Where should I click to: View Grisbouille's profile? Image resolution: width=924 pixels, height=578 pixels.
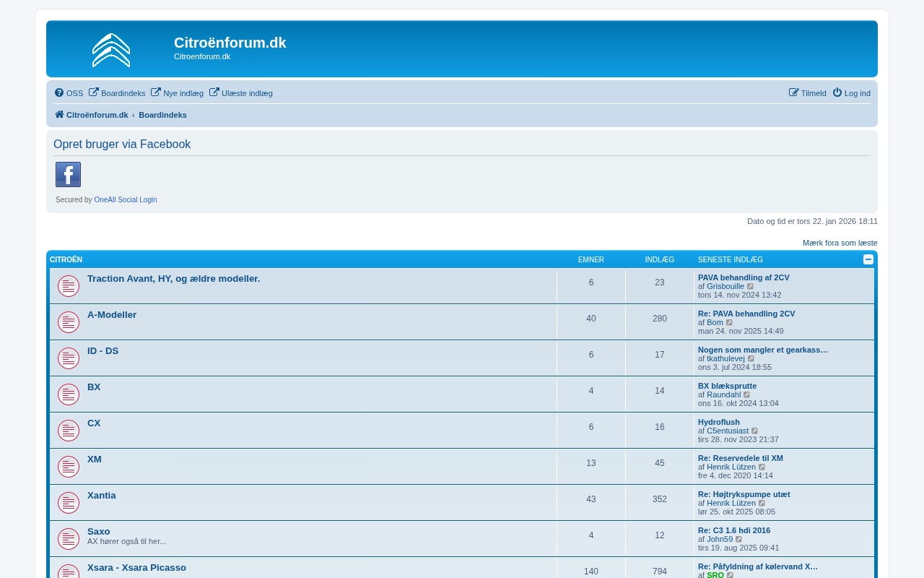[x=725, y=286]
